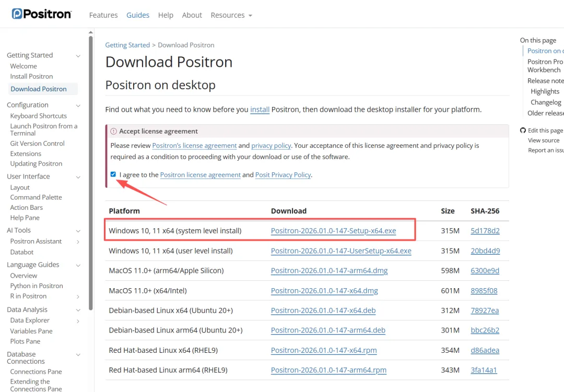
Task: Collapse the User Interface sidebar section
Action: 78,177
